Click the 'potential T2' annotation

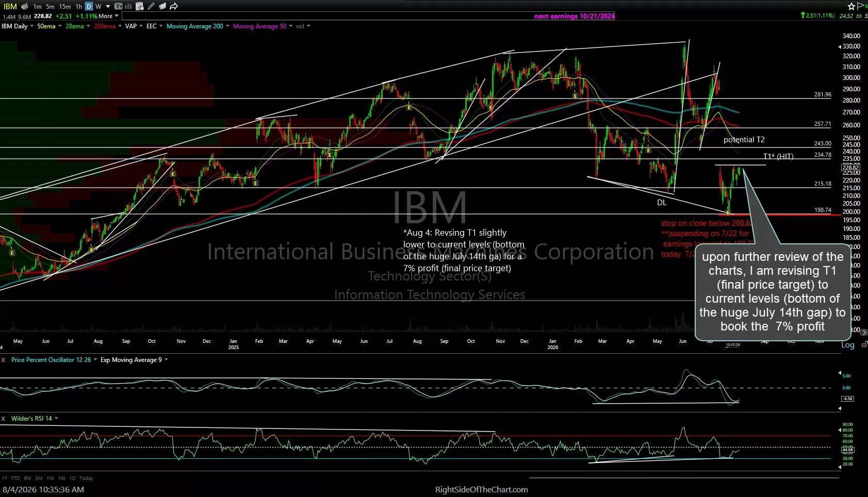pyautogui.click(x=744, y=140)
